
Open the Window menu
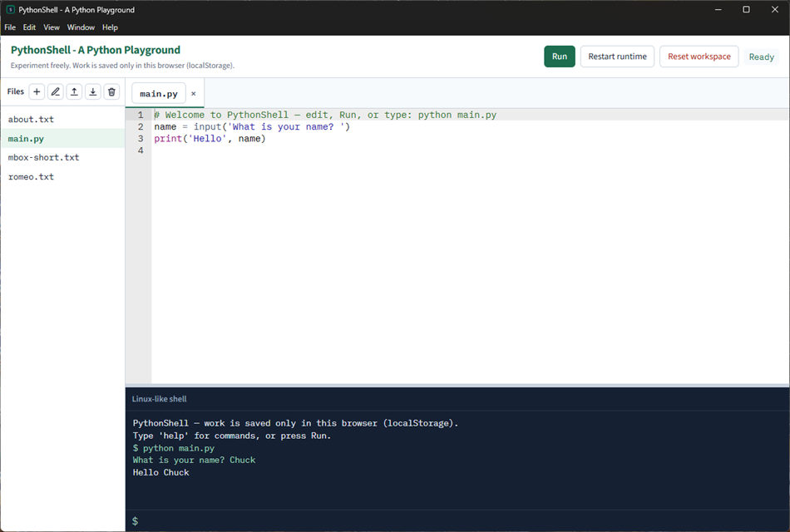[x=81, y=27]
